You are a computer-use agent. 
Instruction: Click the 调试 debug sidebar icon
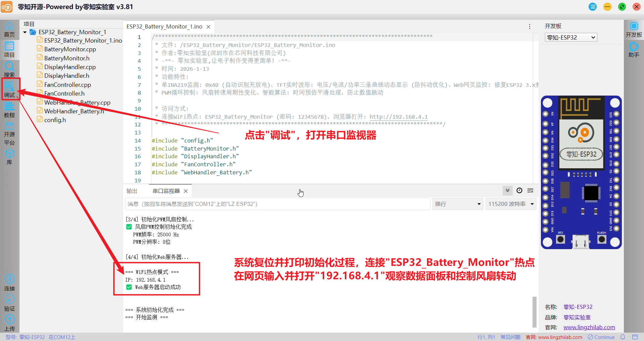point(9,90)
